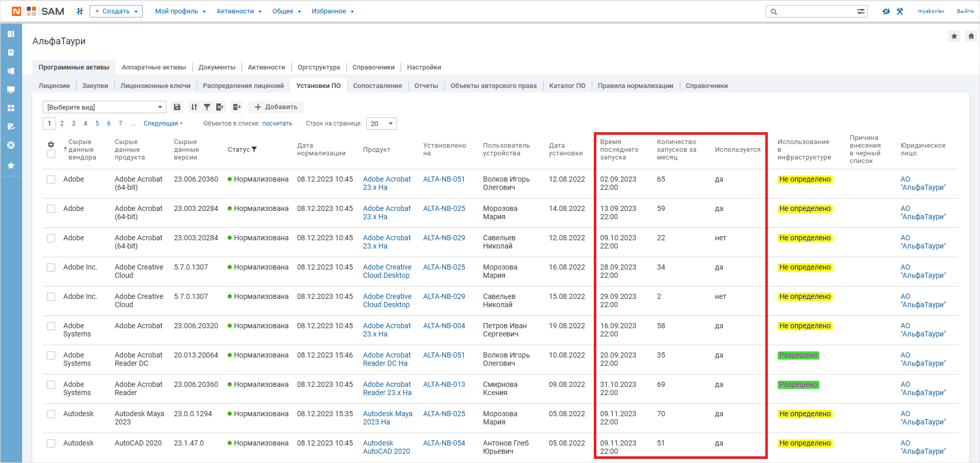Open the two-column panel icon in left sidebar
Viewport: 980px width, 463px height.
[11, 34]
